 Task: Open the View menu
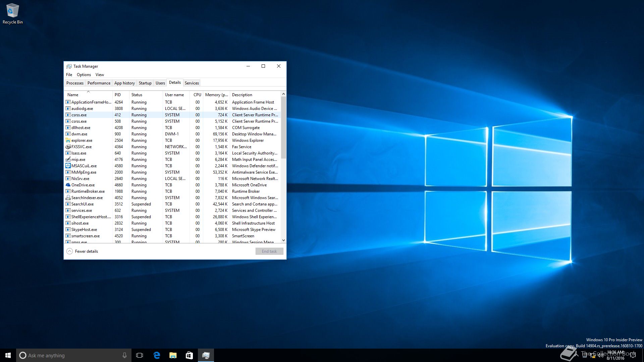coord(100,75)
